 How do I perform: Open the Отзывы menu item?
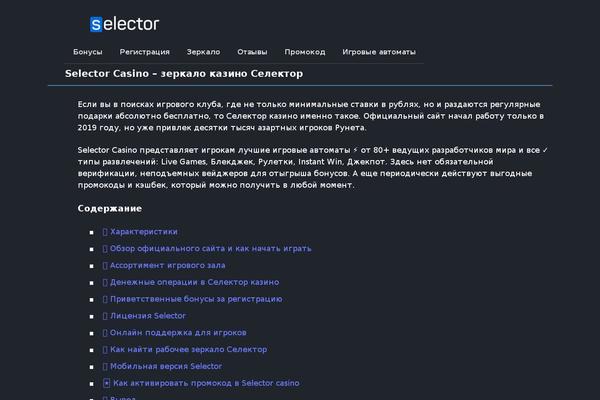coord(252,52)
